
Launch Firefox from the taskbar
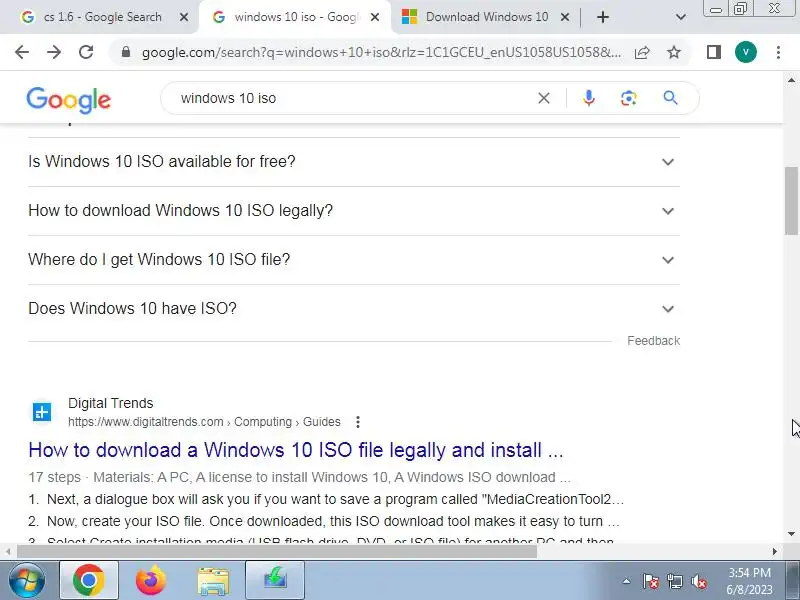coord(151,580)
